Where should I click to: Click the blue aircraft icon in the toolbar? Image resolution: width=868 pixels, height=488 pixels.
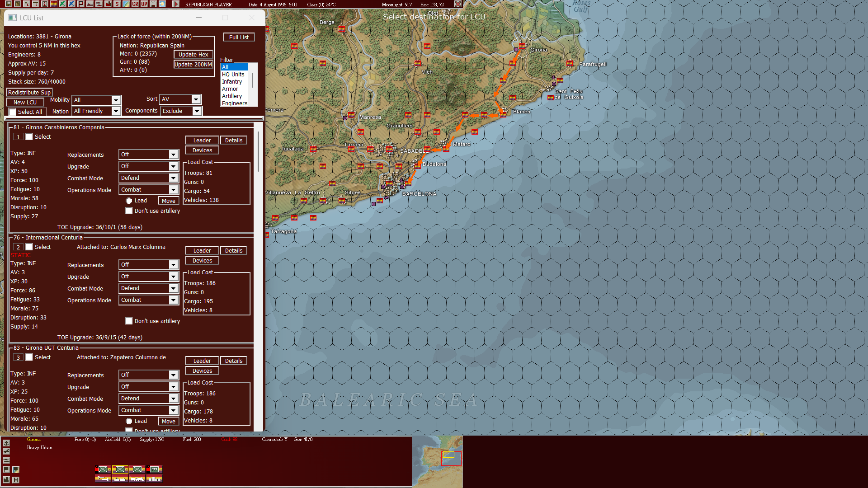71,4
